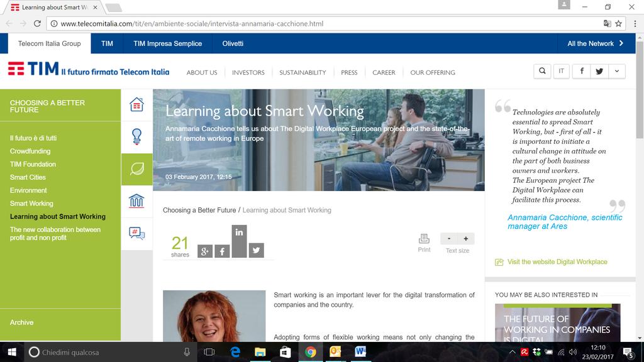
Task: Open Windows Start menu
Action: (x=12, y=352)
